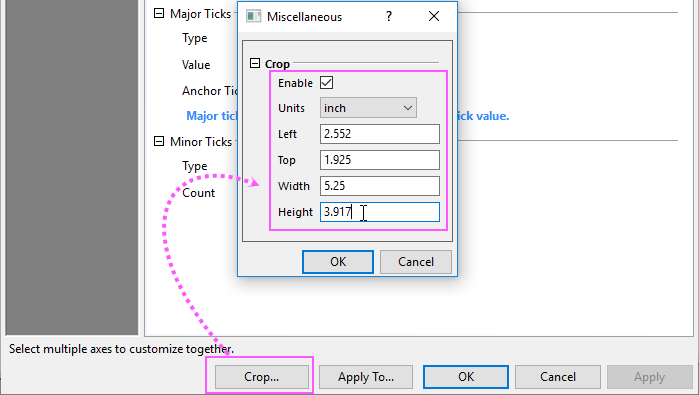Cancel the Miscellaneous dialog
Viewport: 699px width, 395px height.
pyautogui.click(x=415, y=262)
